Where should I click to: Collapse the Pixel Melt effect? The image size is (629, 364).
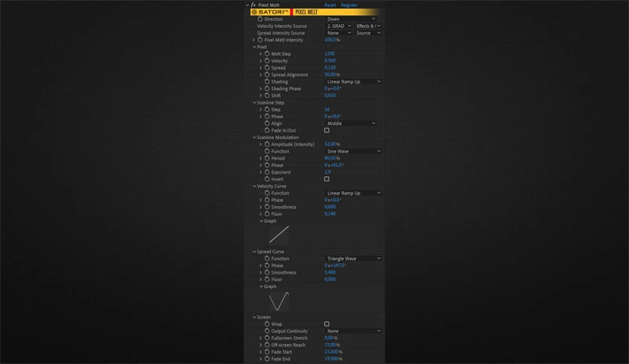[247, 5]
